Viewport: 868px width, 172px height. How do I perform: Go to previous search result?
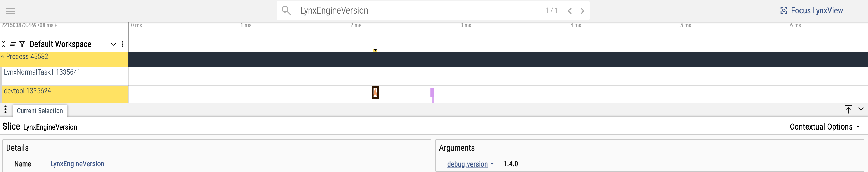pyautogui.click(x=569, y=11)
